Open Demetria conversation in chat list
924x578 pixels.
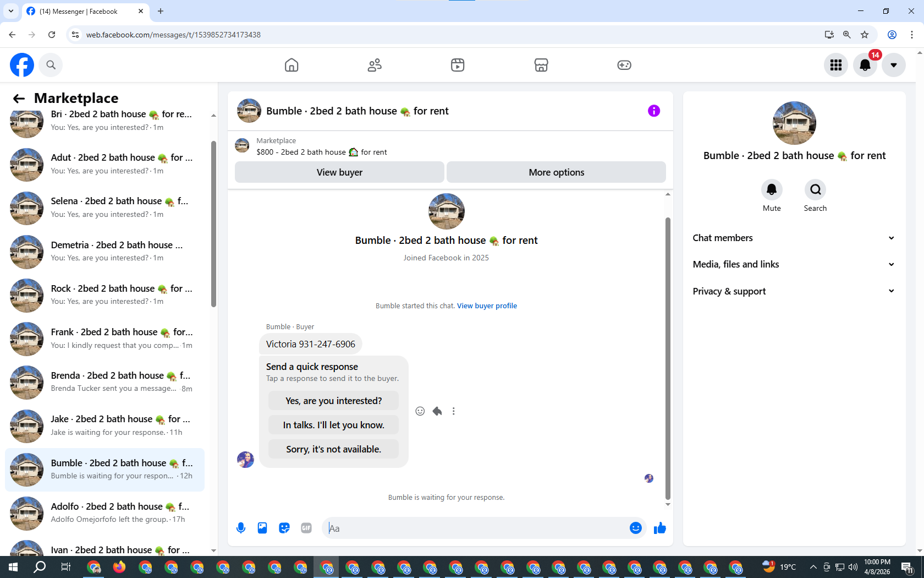click(105, 251)
